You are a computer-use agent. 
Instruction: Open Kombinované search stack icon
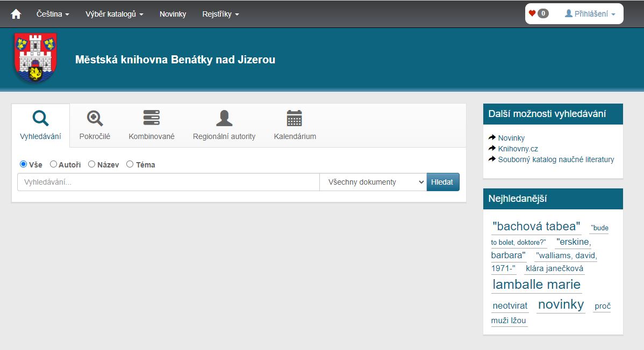click(152, 118)
